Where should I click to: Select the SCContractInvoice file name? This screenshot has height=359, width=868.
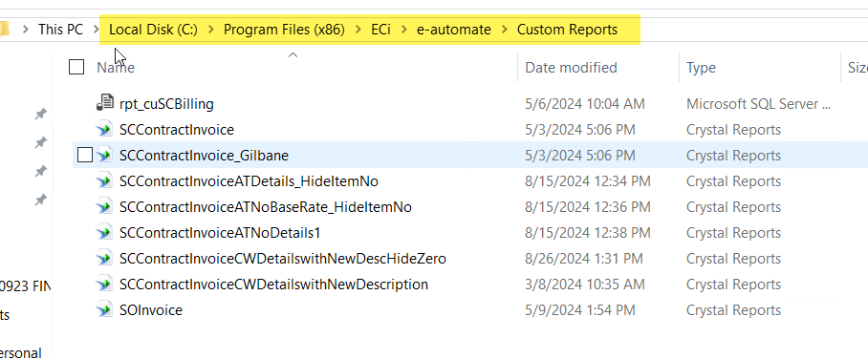pos(177,130)
